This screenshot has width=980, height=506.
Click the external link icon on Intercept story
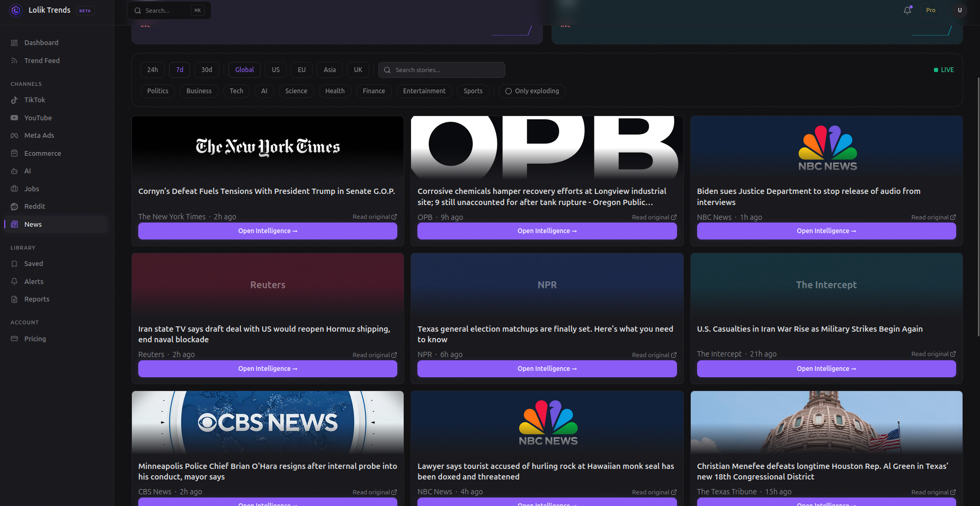point(953,354)
